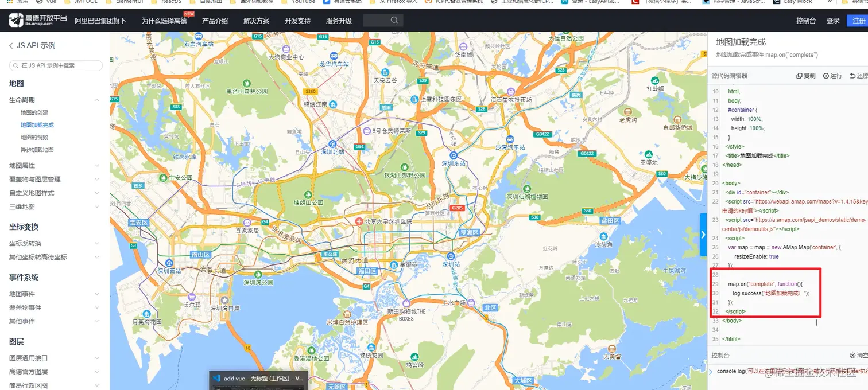Click the 龙华汽车站 bus marker
This screenshot has width=868, height=390.
pyautogui.click(x=335, y=55)
